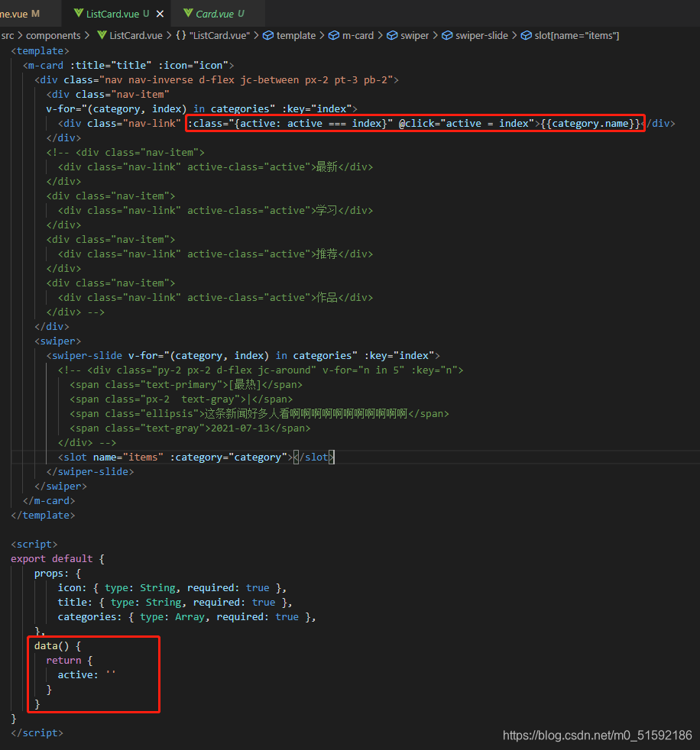
Task: Open the Card.vue editor tab
Action: coord(214,14)
